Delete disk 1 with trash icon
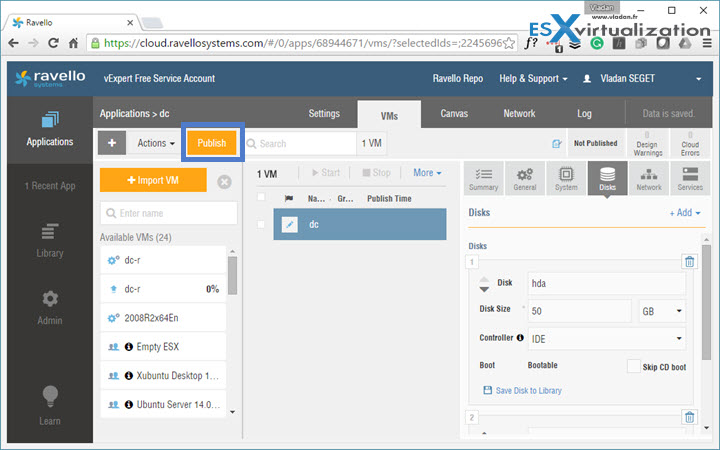 (x=689, y=262)
